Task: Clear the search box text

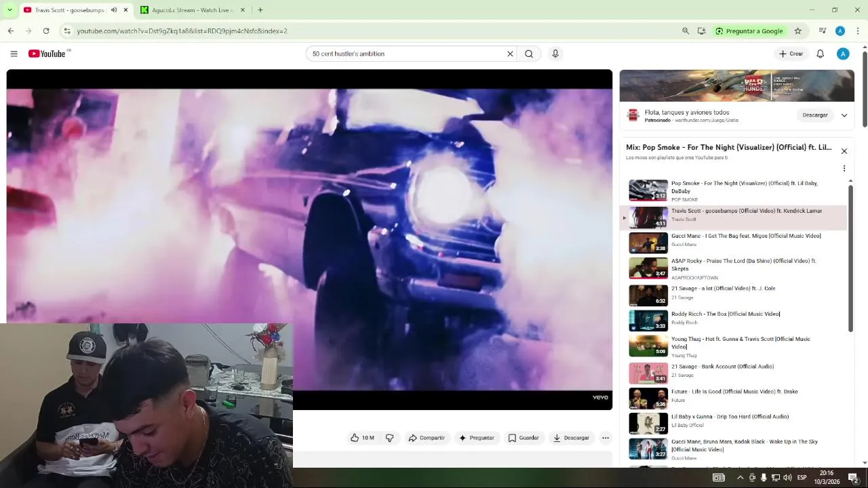Action: pyautogui.click(x=510, y=54)
